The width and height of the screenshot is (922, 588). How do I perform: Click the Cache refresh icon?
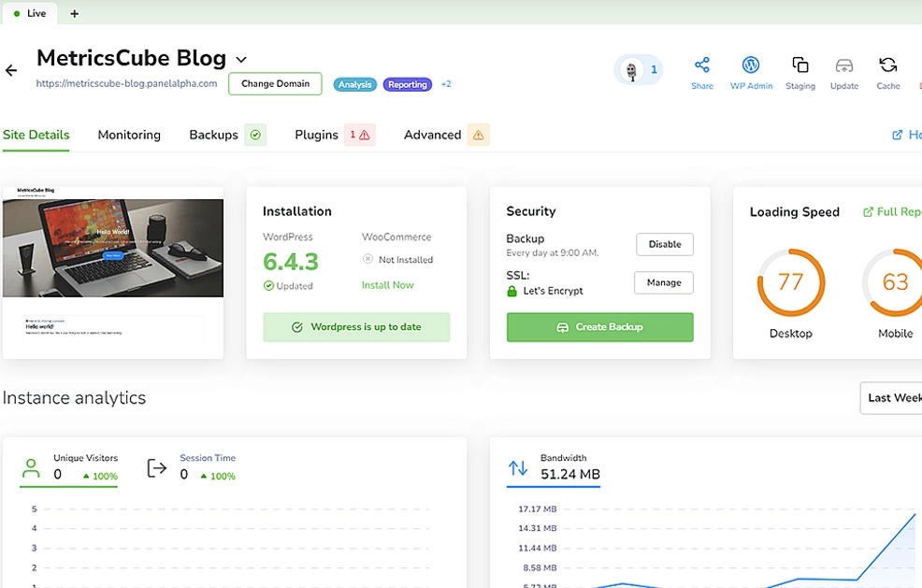click(x=888, y=65)
